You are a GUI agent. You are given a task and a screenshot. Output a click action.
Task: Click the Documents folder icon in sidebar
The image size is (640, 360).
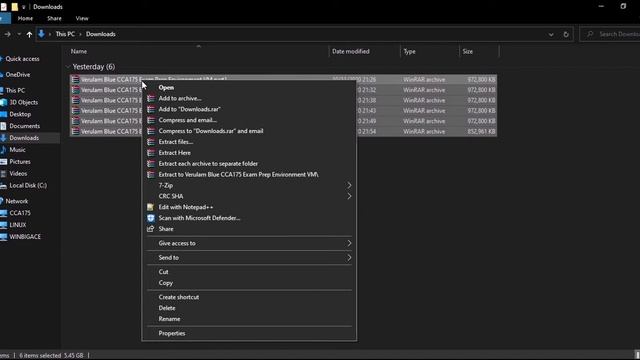(4, 126)
